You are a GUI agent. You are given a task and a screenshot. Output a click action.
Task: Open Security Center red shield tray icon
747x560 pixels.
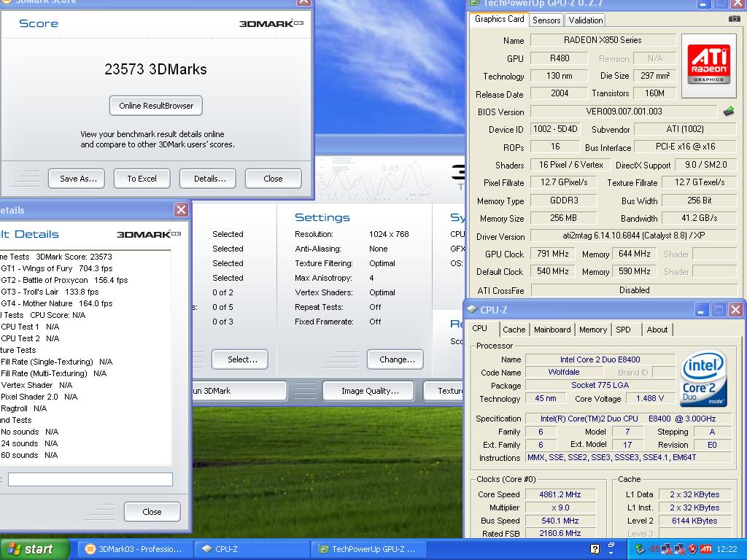pyautogui.click(x=693, y=549)
